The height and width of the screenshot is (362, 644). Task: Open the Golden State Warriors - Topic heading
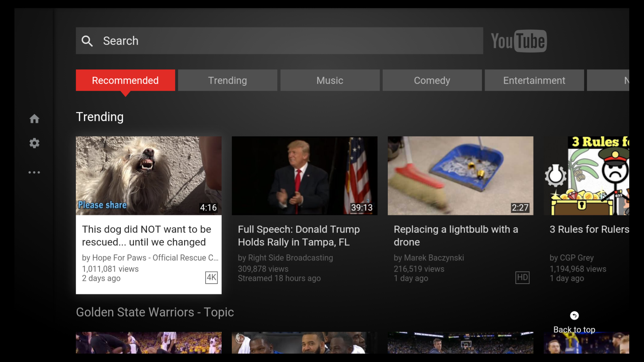155,312
